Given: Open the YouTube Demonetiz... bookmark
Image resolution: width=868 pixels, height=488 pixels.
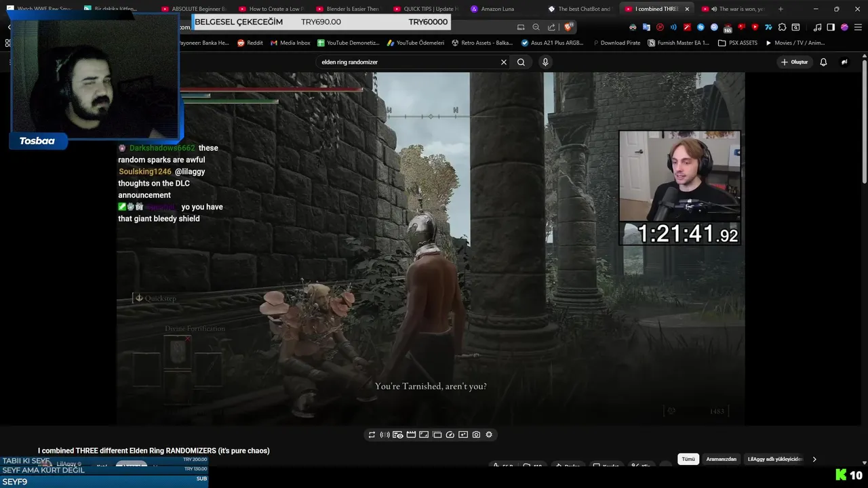Looking at the screenshot, I should pos(348,43).
